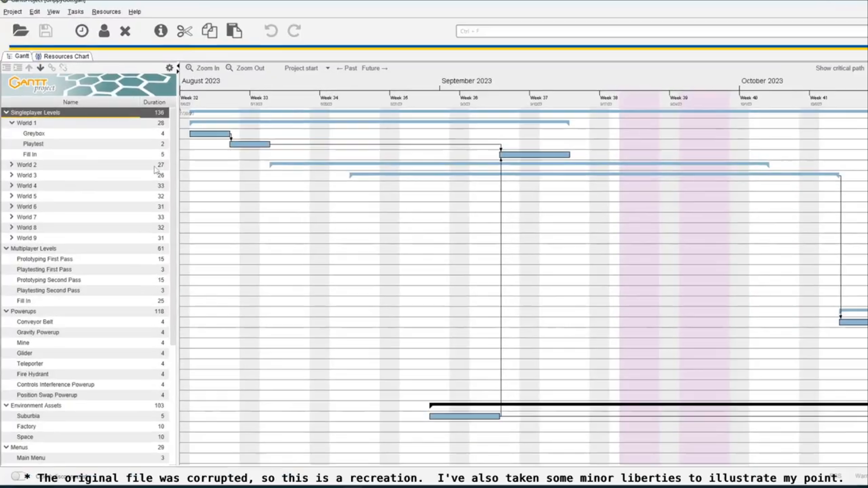868x488 pixels.
Task: Collapse the Powerups task group
Action: coord(6,311)
